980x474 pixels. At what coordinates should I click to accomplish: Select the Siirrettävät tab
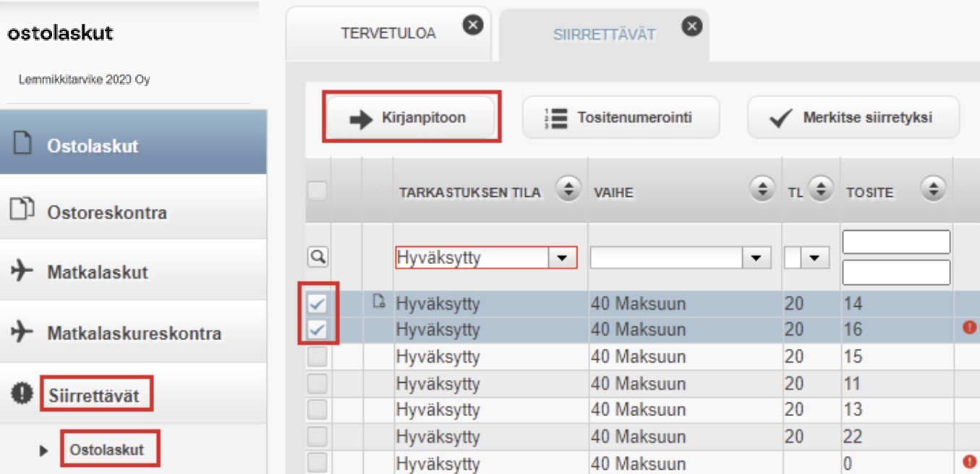coord(605,35)
